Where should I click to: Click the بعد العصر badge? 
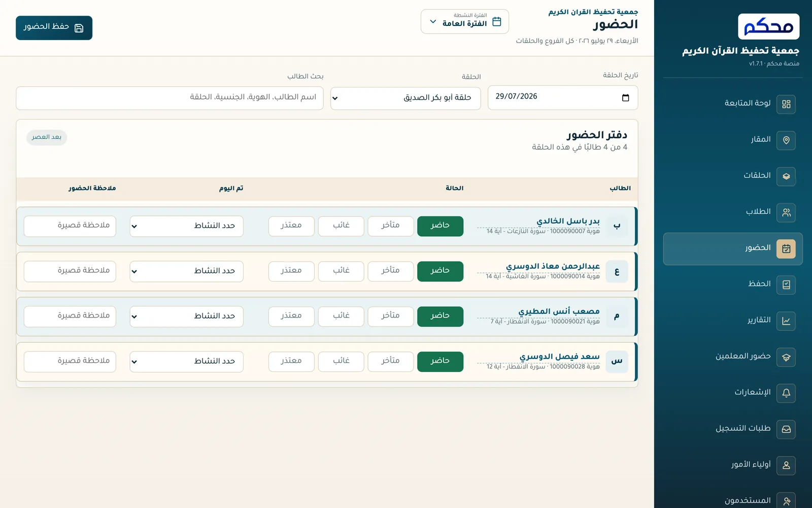point(47,137)
